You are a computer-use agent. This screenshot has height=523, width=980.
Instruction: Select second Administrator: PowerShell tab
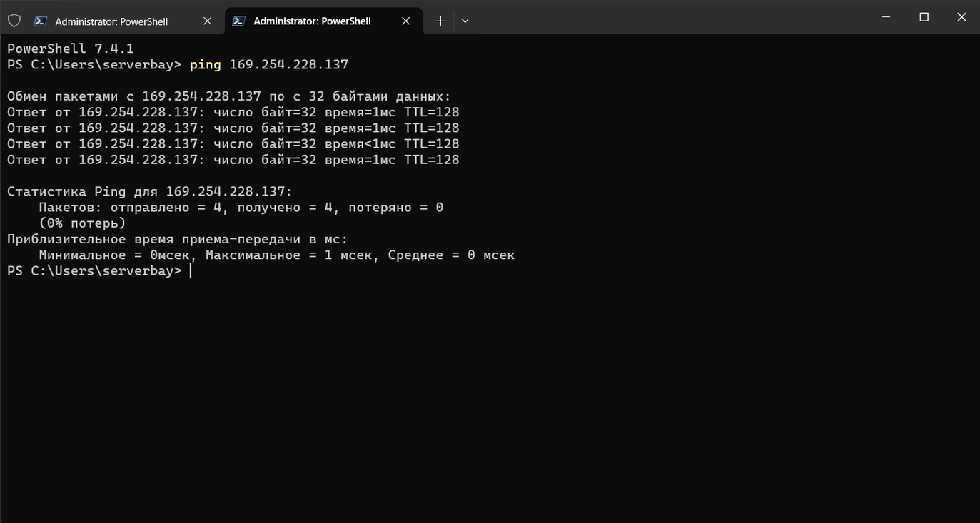pyautogui.click(x=323, y=21)
